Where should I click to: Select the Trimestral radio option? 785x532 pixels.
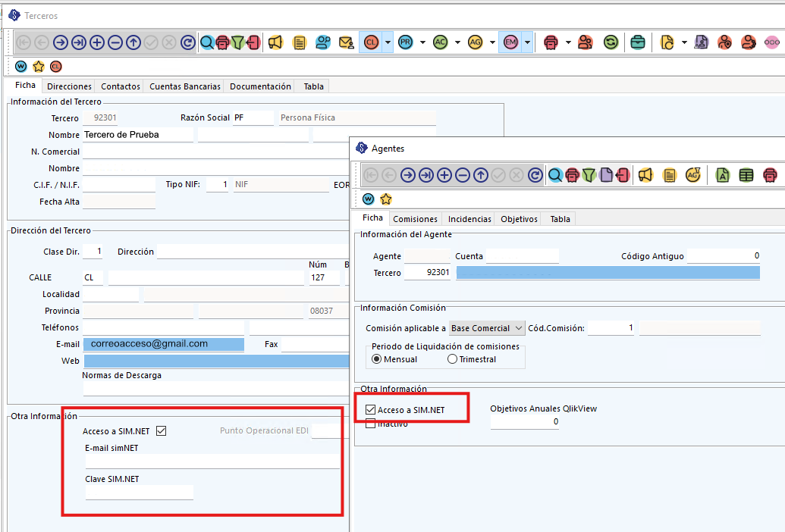tap(453, 359)
